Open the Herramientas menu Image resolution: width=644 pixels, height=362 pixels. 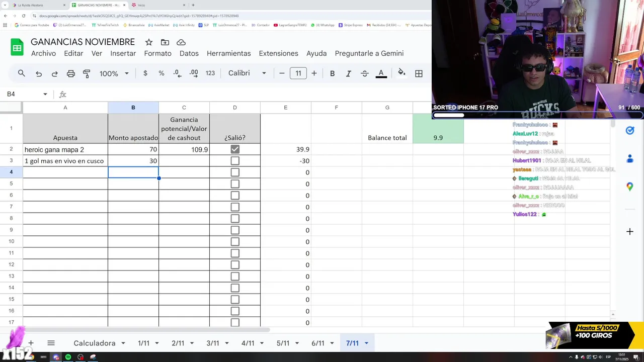tap(229, 53)
